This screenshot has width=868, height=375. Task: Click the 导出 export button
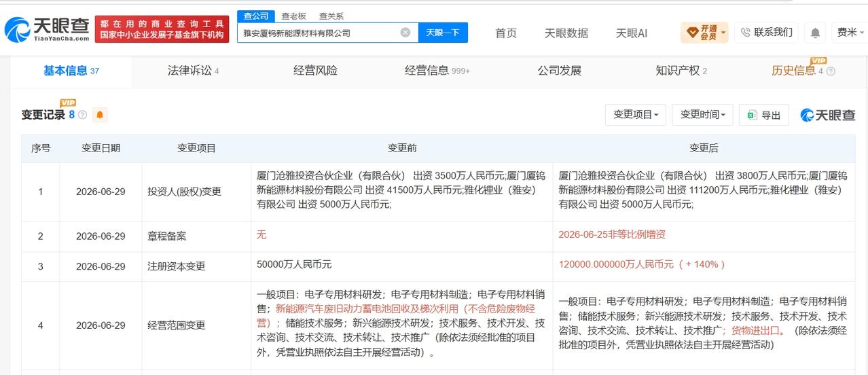[x=763, y=115]
